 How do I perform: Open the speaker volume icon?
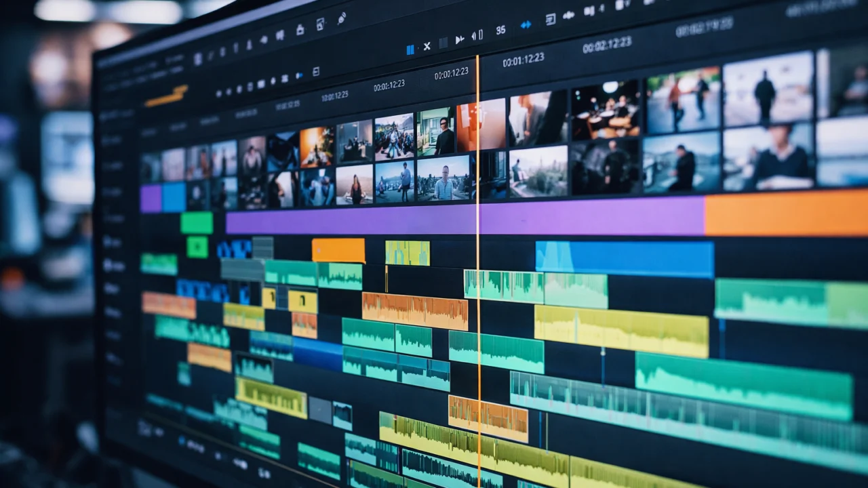(x=473, y=35)
